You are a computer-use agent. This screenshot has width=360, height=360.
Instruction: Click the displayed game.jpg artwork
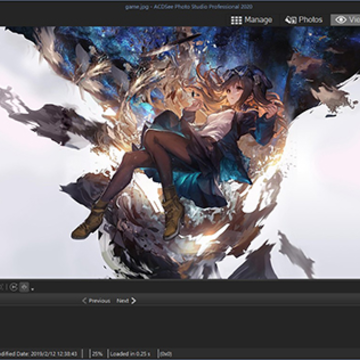(x=180, y=153)
